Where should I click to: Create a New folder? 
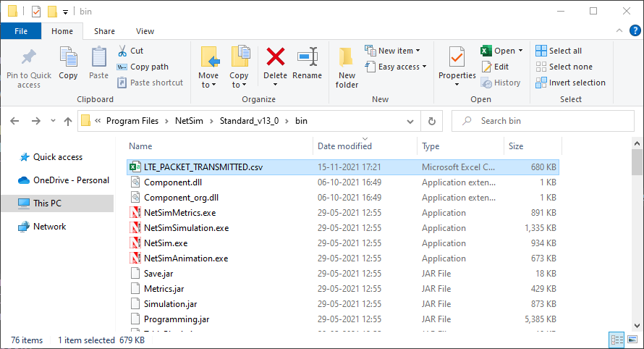(347, 68)
